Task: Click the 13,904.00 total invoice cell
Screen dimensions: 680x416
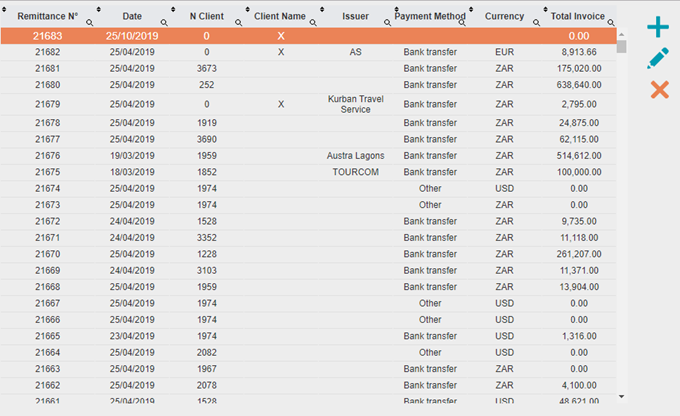Action: [579, 287]
